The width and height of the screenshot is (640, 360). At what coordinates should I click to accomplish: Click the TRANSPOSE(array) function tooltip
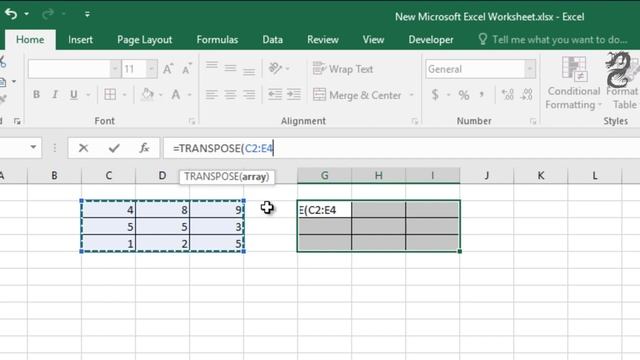(227, 177)
